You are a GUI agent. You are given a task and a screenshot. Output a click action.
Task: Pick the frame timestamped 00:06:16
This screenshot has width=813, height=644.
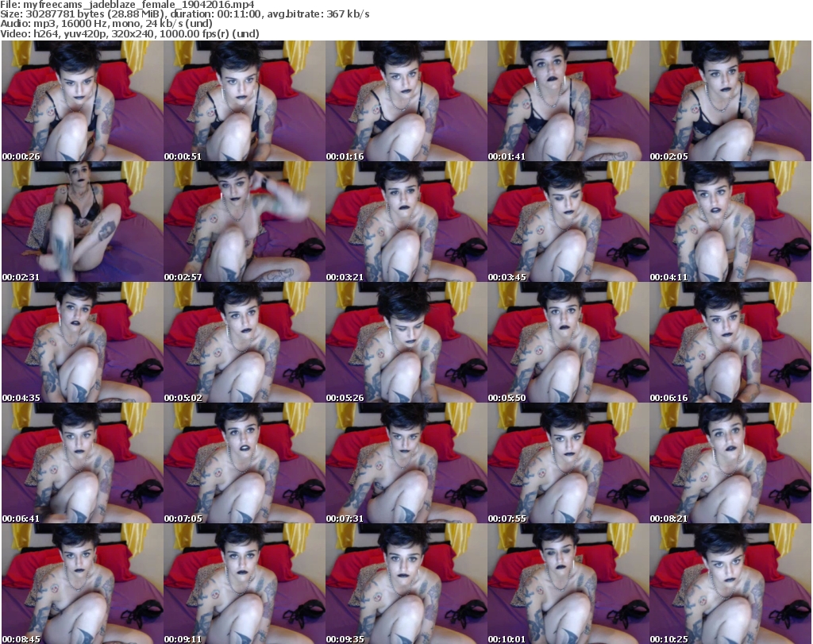click(x=730, y=343)
